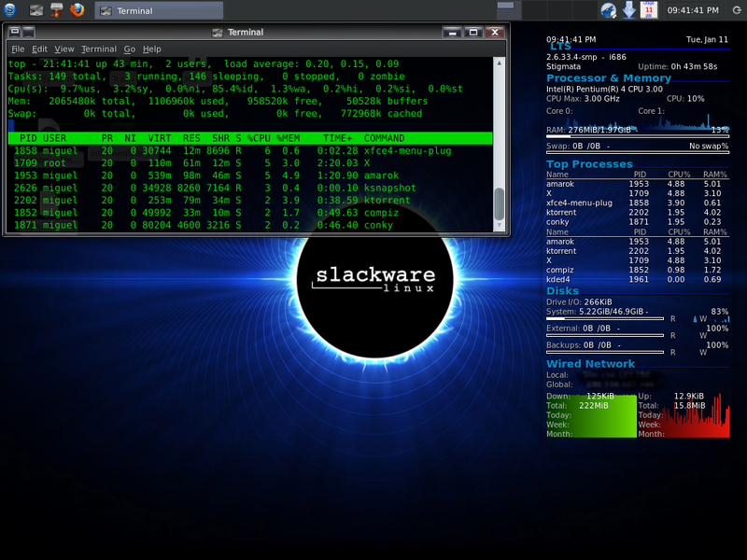Click the session refresh icon beside the clock

coord(735,10)
